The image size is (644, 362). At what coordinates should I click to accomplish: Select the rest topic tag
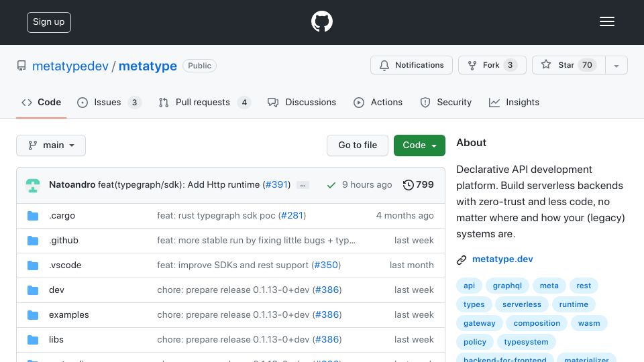coord(584,286)
